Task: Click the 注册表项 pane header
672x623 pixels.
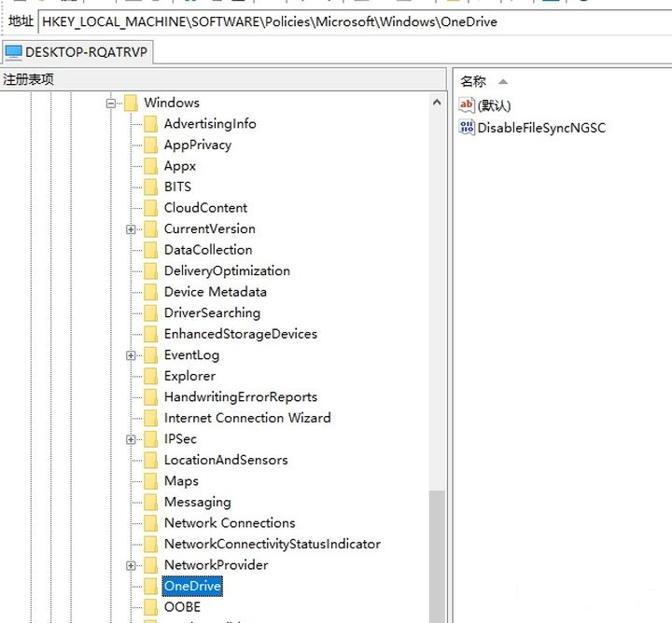Action: point(223,79)
